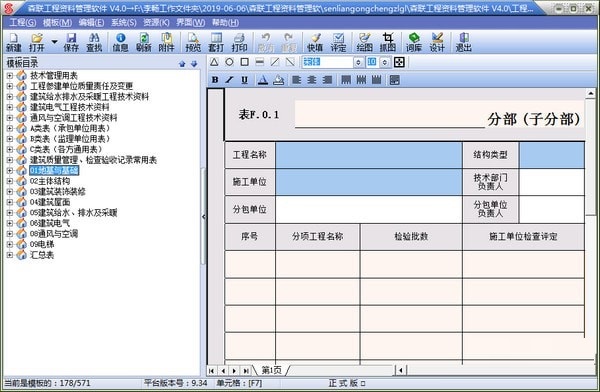
Task: Move template up with the up arrow
Action: (x=182, y=64)
